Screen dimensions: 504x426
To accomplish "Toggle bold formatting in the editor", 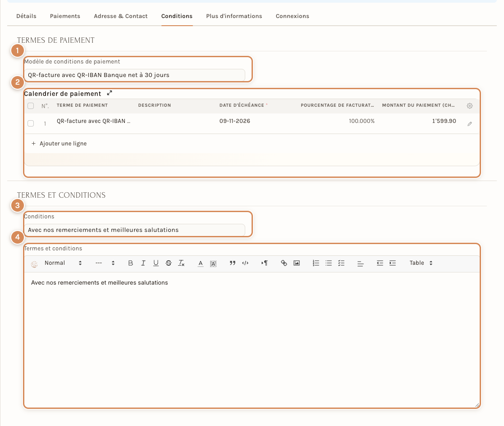I will pos(130,263).
